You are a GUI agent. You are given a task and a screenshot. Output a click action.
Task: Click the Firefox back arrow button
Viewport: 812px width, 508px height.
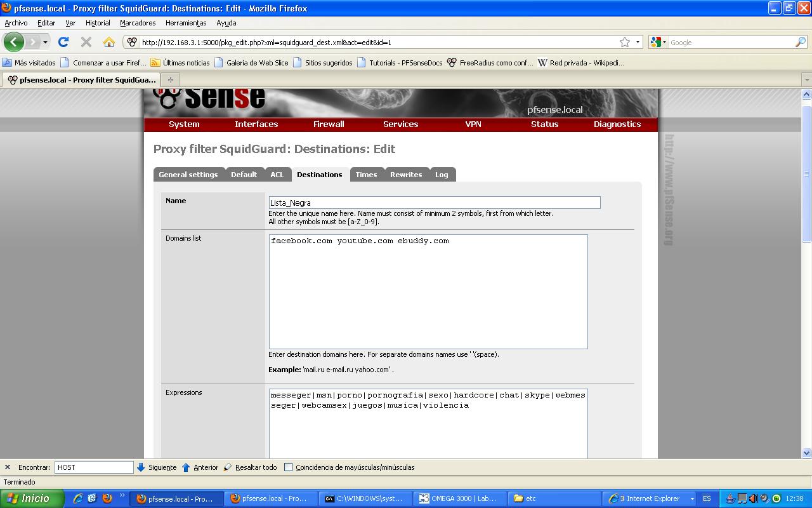(13, 43)
